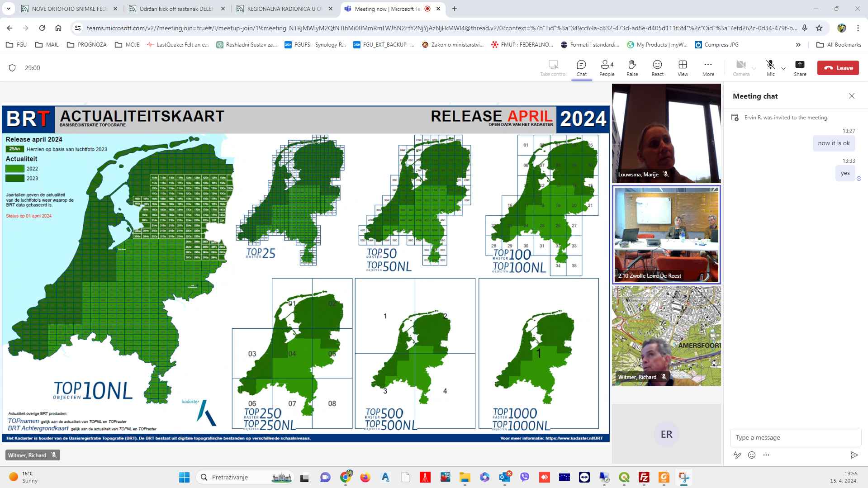Open the Chrome profile avatar

point(842,28)
